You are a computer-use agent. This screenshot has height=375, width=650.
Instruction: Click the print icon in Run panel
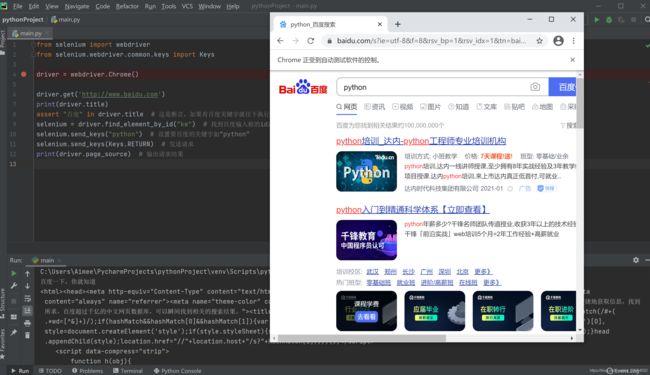[x=27, y=323]
